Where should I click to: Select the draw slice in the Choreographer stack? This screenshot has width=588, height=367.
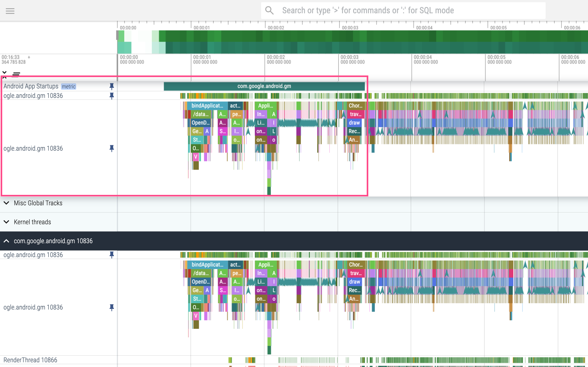point(354,123)
